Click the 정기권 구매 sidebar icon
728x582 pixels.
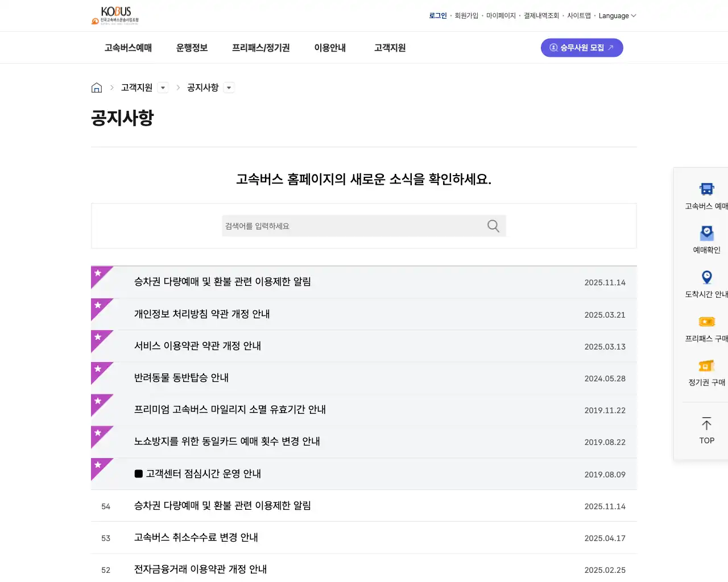point(706,365)
